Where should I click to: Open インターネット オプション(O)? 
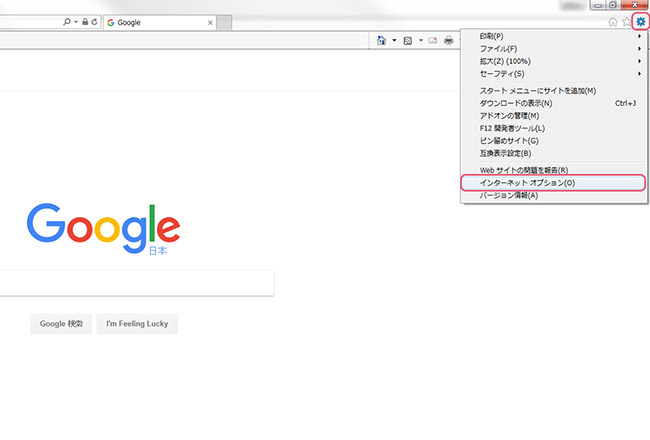553,183
